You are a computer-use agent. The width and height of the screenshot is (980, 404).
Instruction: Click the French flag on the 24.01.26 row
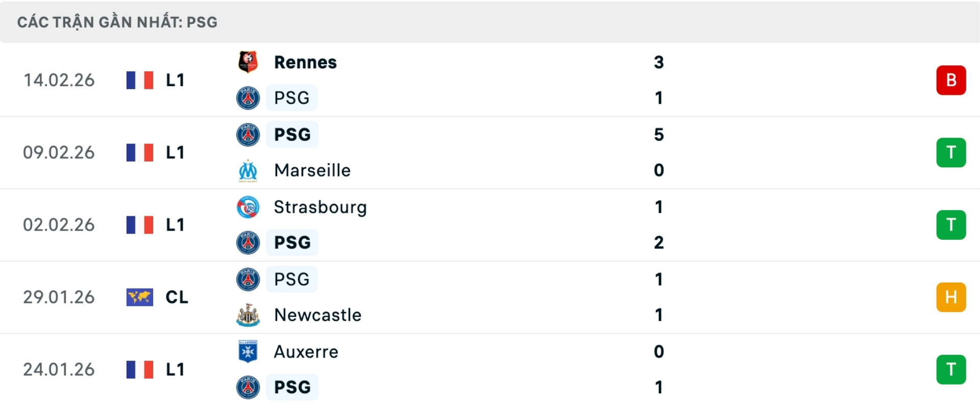pos(139,370)
